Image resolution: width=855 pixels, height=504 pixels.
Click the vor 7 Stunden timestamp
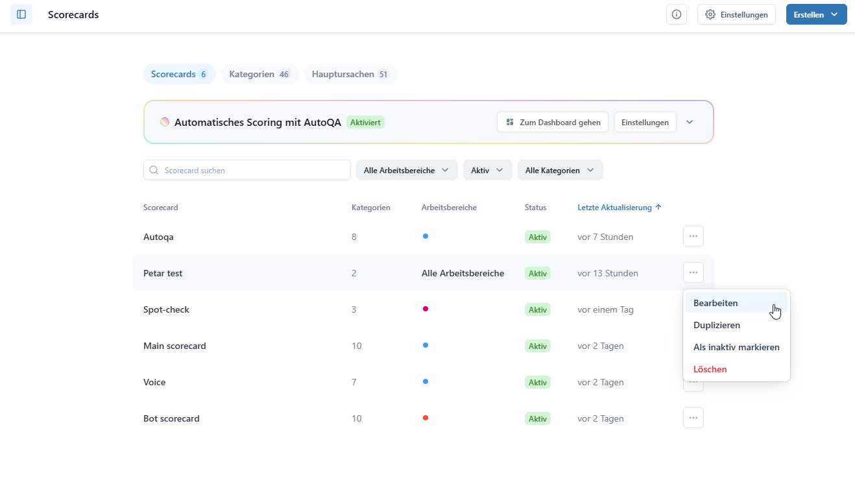pyautogui.click(x=605, y=237)
